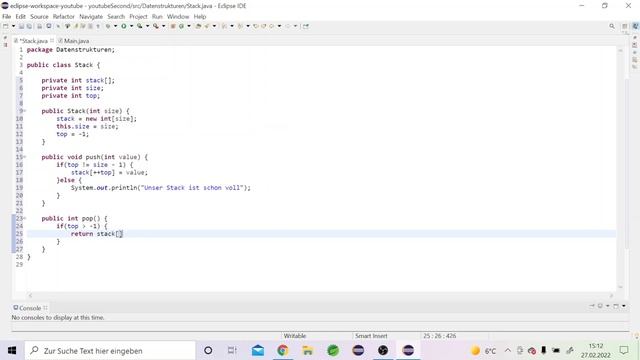The height and width of the screenshot is (360, 640).
Task: Open the Debug configurations dropdown arrow
Action: [x=116, y=26]
